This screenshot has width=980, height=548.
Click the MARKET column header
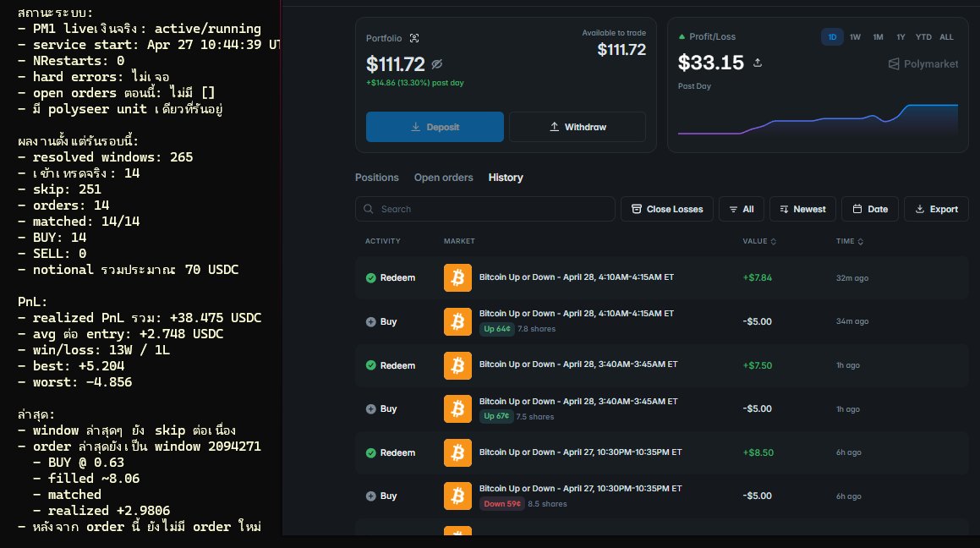[x=459, y=241]
